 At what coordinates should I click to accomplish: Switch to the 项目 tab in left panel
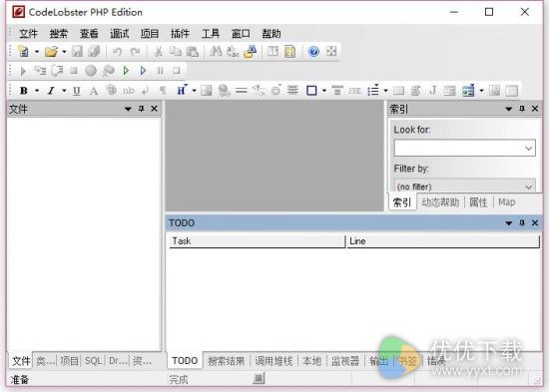point(69,361)
